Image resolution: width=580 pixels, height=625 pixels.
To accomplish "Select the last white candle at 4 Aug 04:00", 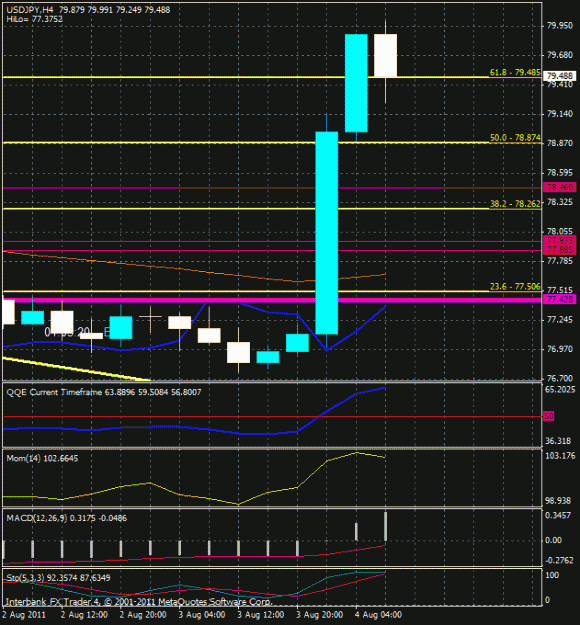I will (385, 55).
